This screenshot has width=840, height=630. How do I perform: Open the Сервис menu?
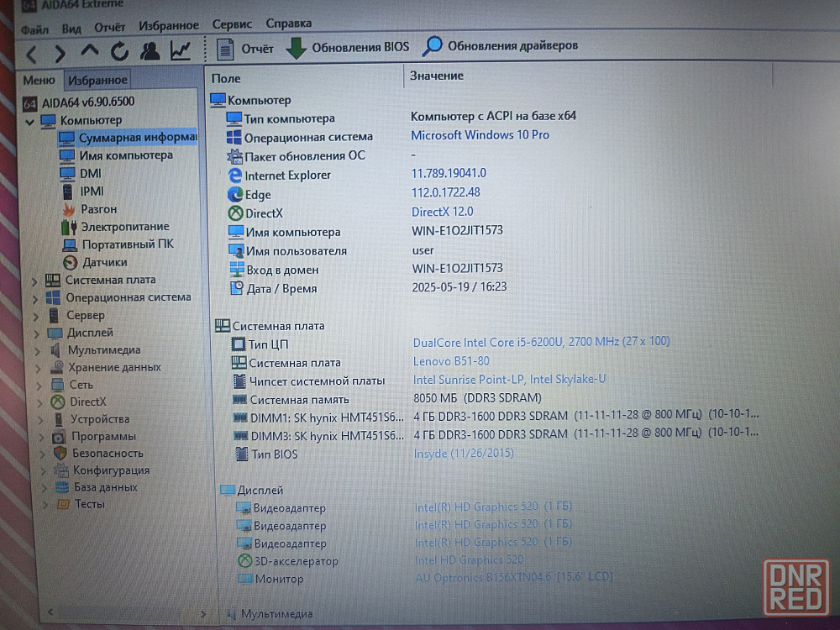232,24
